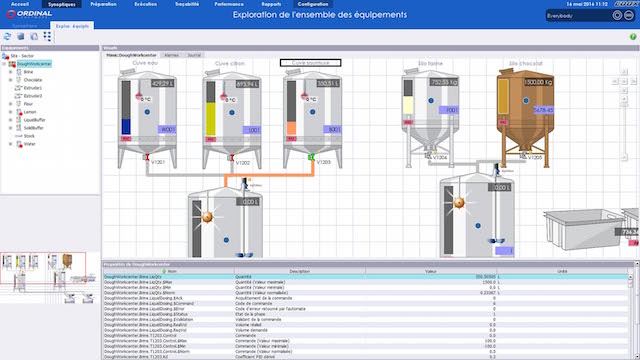Open the Configuration menu
This screenshot has height=360, width=640.
(x=313, y=4)
